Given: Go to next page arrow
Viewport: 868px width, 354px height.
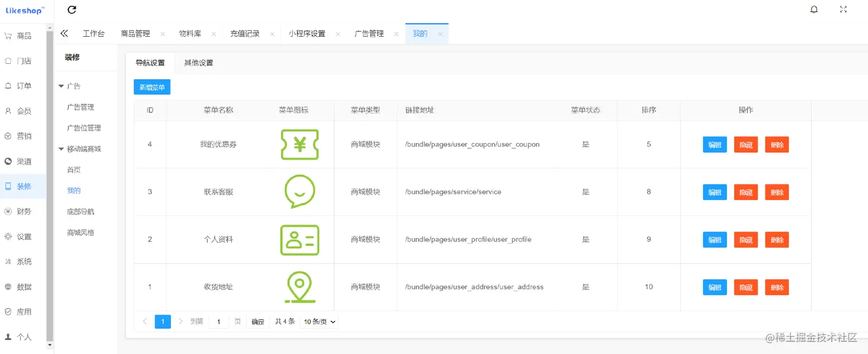Looking at the screenshot, I should pos(180,322).
